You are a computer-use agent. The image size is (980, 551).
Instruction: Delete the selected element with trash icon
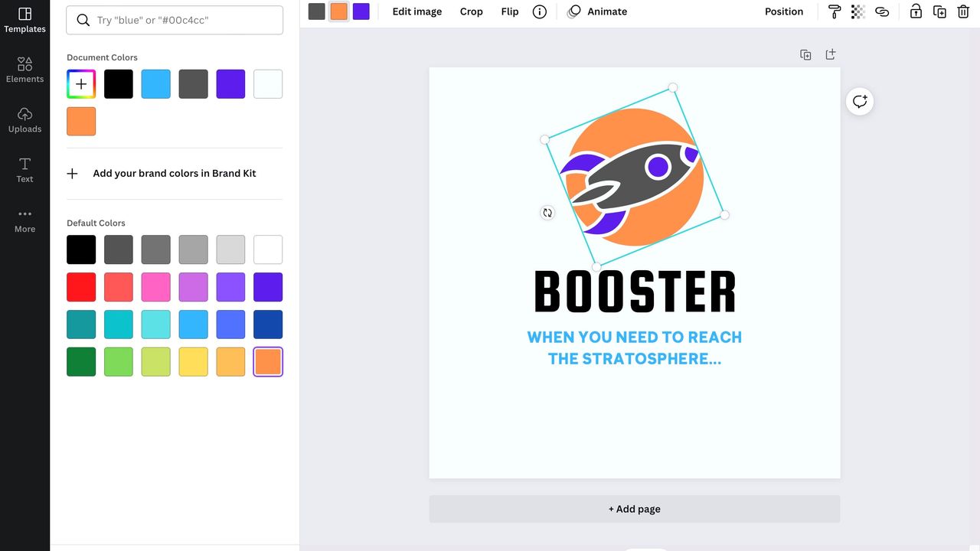click(963, 11)
